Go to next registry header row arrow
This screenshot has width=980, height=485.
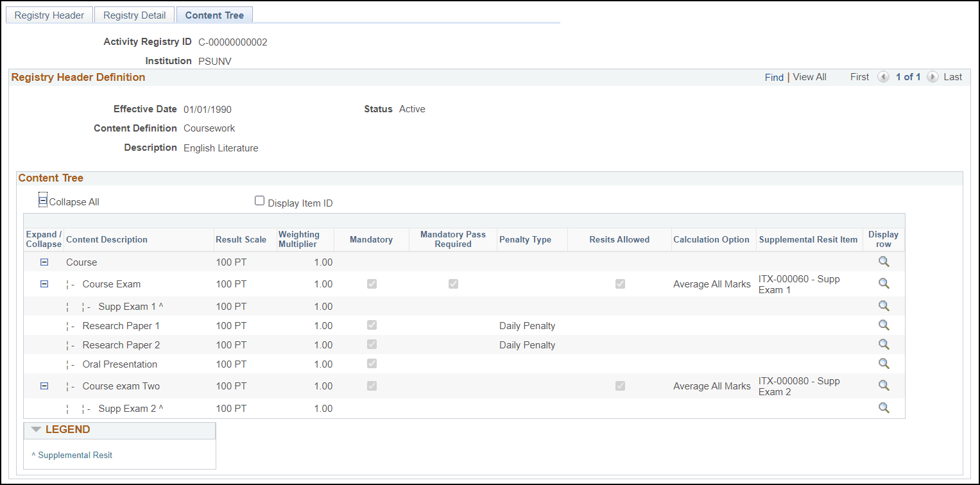click(x=933, y=77)
